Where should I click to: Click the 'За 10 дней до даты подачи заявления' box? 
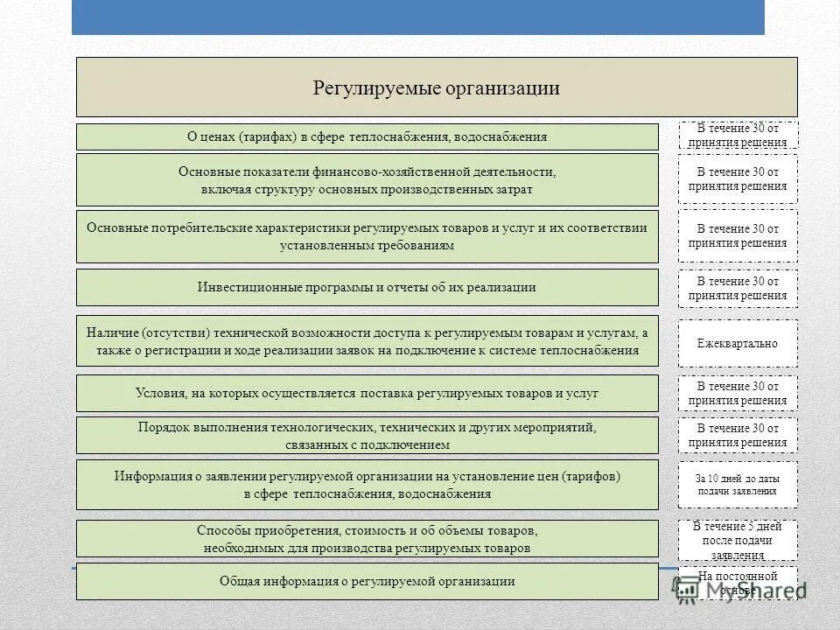point(739,481)
